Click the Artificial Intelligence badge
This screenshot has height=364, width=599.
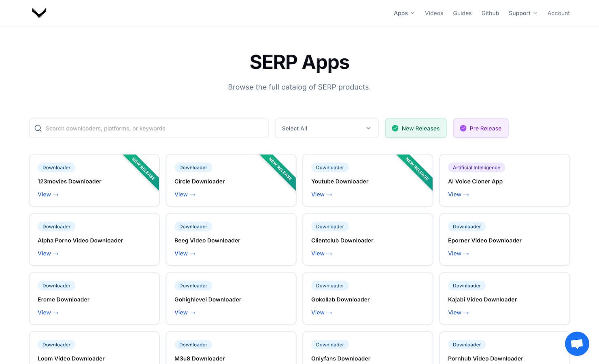pyautogui.click(x=476, y=167)
